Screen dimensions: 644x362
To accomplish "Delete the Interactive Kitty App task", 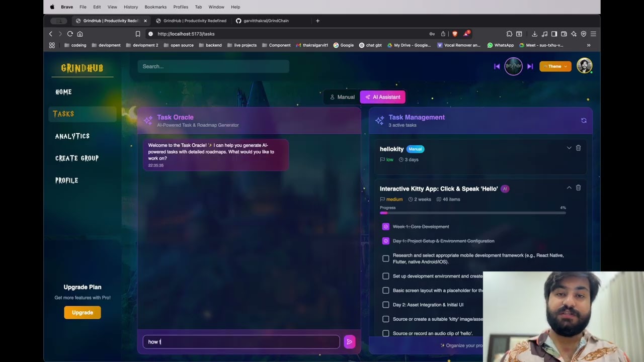I will [578, 188].
